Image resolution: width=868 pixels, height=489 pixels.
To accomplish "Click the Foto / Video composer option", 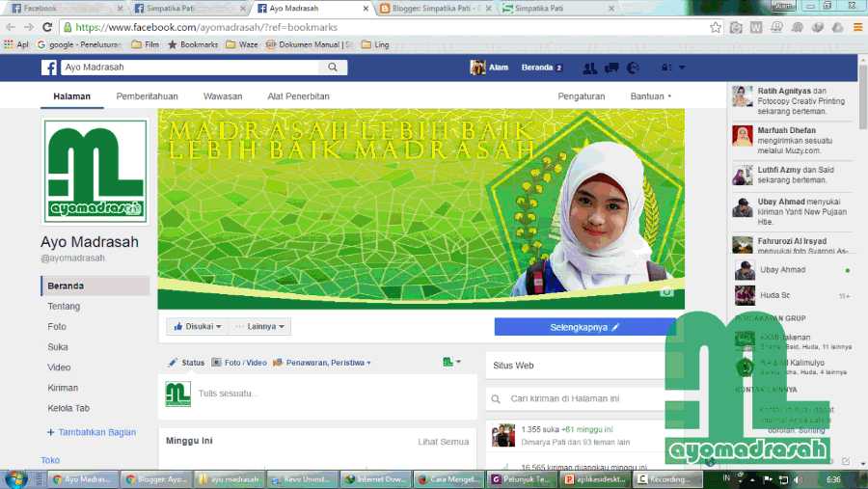I will (x=239, y=363).
